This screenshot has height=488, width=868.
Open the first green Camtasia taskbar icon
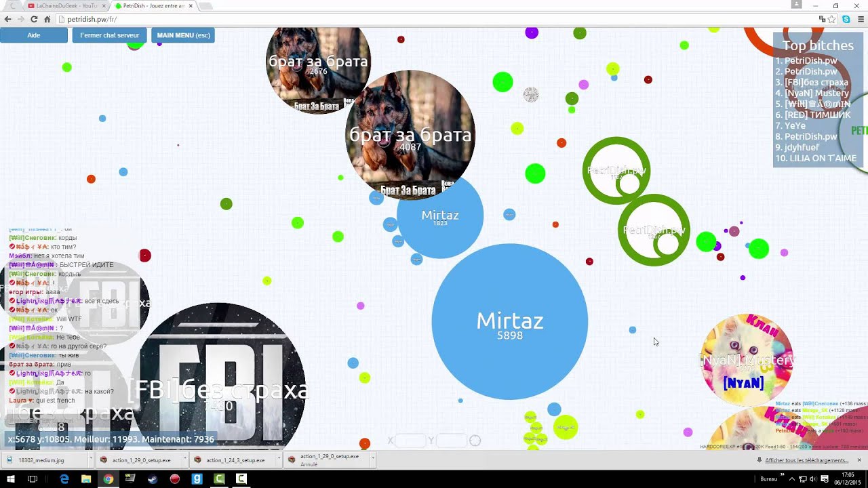click(219, 479)
